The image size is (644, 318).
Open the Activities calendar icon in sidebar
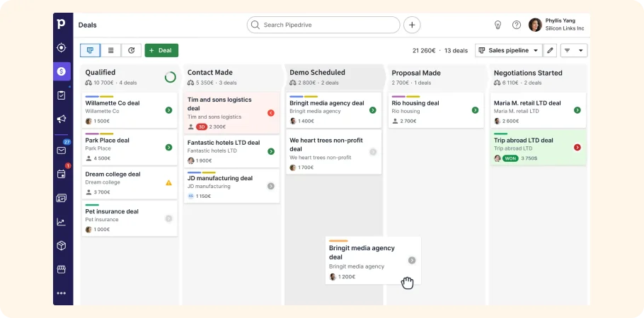tap(61, 174)
